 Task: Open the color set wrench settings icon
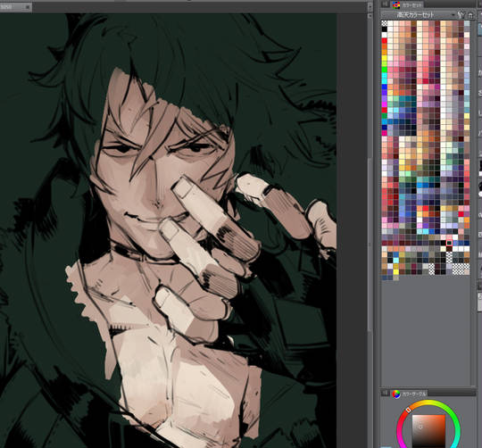pyautogui.click(x=461, y=14)
